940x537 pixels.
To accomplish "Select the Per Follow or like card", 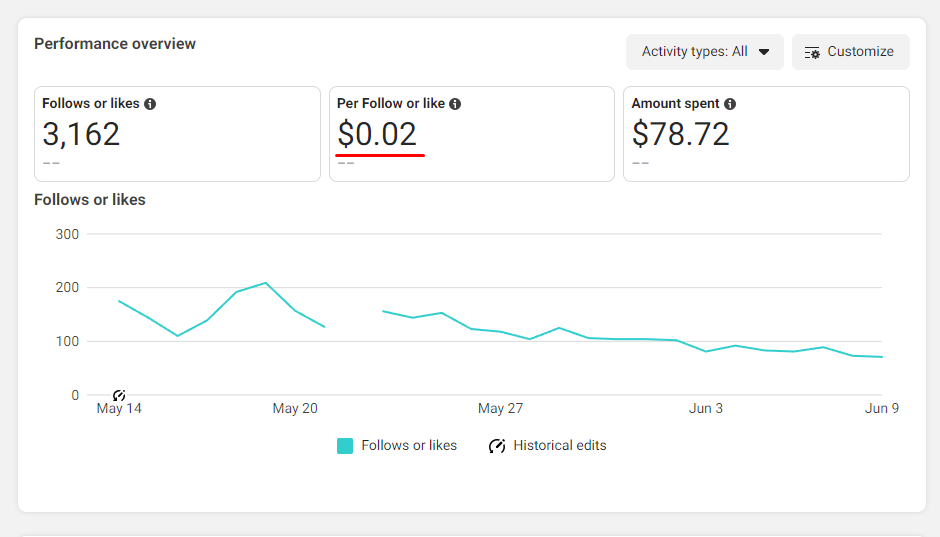I will coord(472,134).
